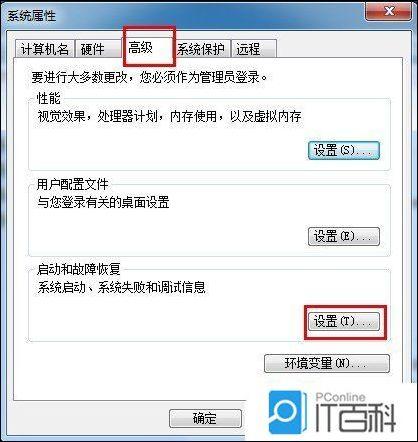
Task: Open startup and recovery 设置(T) button
Action: [344, 322]
